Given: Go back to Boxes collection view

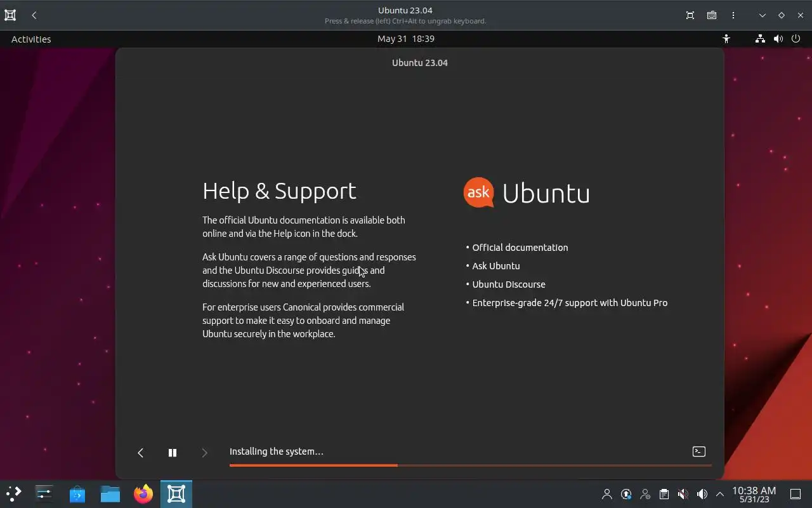Looking at the screenshot, I should click(x=34, y=15).
